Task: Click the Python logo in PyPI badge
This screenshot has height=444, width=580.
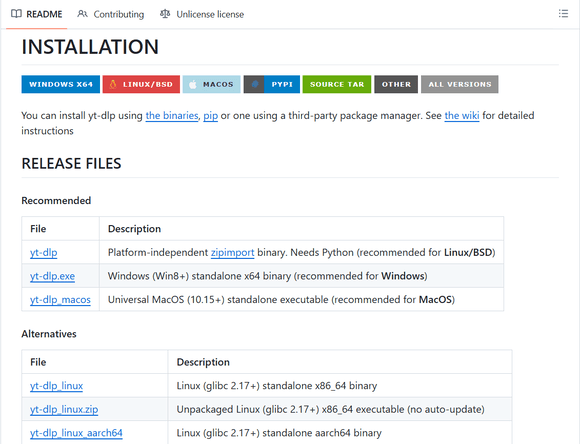Action: [x=255, y=84]
